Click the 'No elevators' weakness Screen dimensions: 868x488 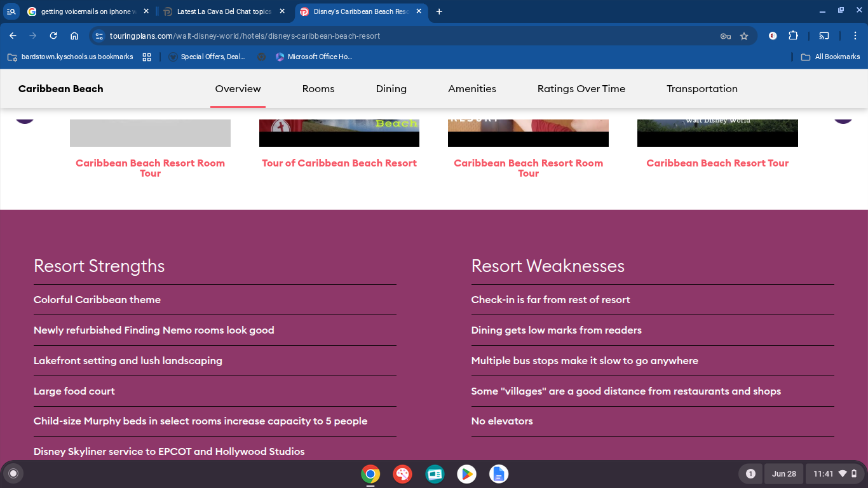pos(502,421)
